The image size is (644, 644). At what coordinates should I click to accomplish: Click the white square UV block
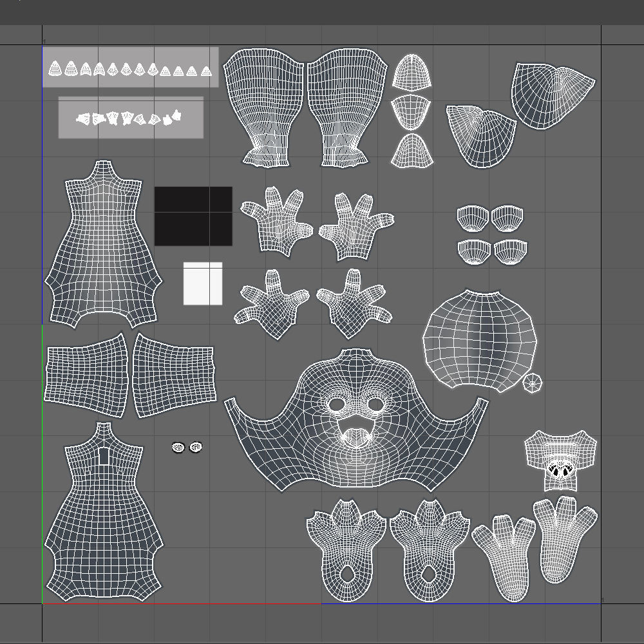pyautogui.click(x=203, y=283)
